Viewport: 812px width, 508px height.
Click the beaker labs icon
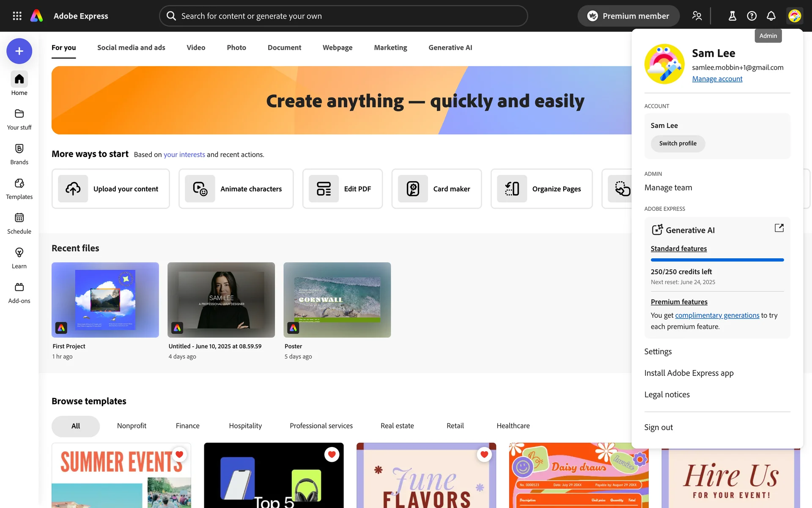[732, 16]
